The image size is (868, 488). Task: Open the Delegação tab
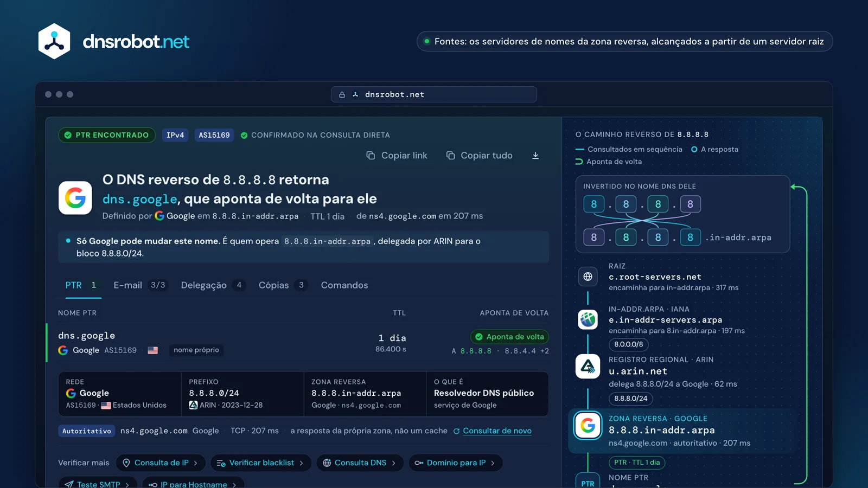[213, 285]
